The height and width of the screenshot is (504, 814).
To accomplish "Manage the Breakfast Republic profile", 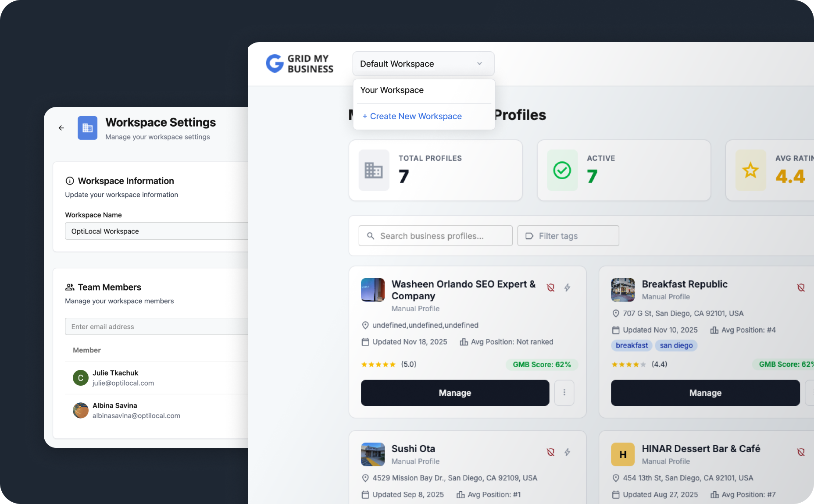I will tap(705, 393).
